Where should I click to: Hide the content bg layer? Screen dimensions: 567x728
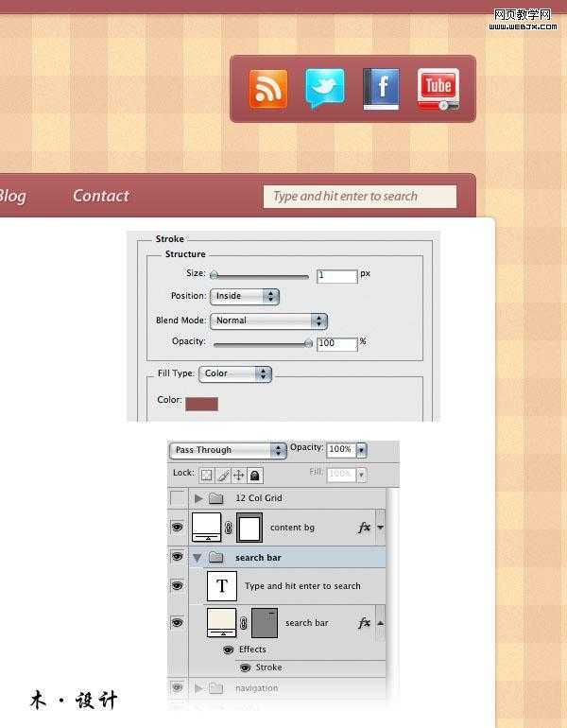tap(178, 527)
